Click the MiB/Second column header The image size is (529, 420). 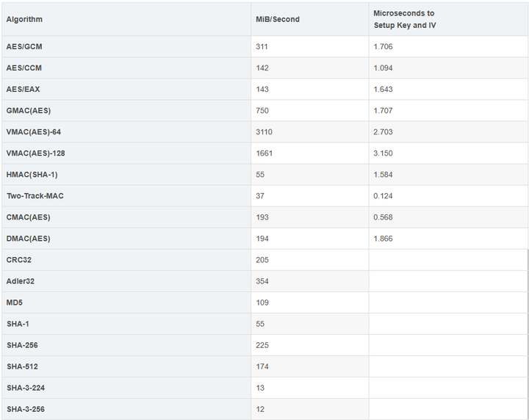click(x=278, y=19)
